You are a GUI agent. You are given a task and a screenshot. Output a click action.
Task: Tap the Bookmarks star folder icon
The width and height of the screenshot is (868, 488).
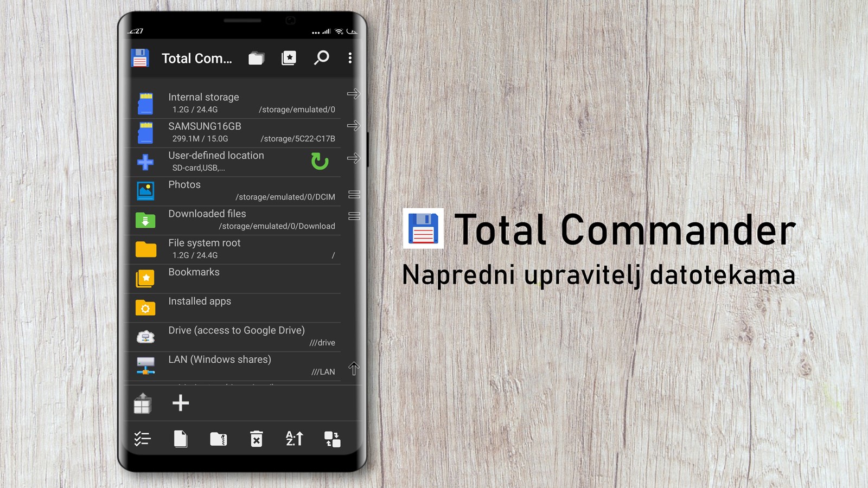(145, 279)
